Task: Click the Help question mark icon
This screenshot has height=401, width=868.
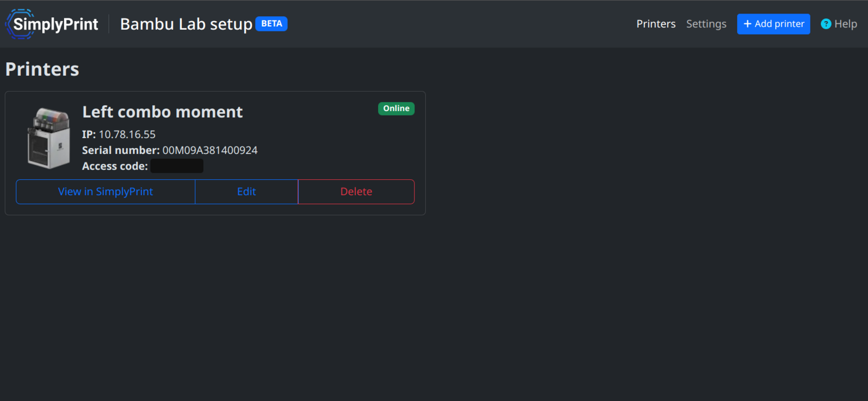Action: click(x=826, y=24)
